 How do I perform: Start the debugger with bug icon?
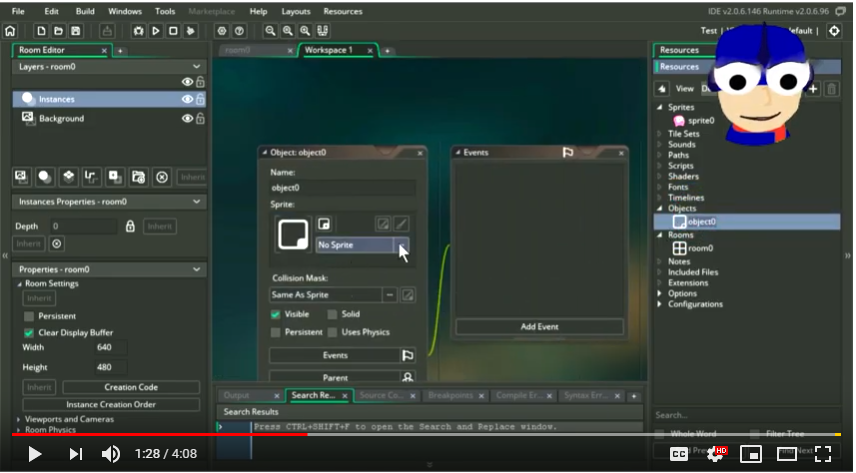click(x=139, y=31)
